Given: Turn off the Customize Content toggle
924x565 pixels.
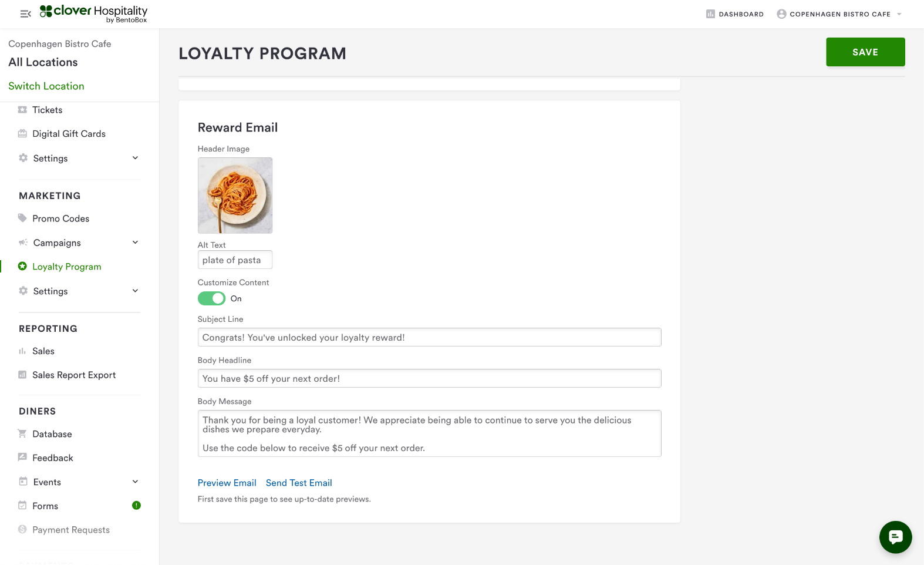Looking at the screenshot, I should click(211, 298).
